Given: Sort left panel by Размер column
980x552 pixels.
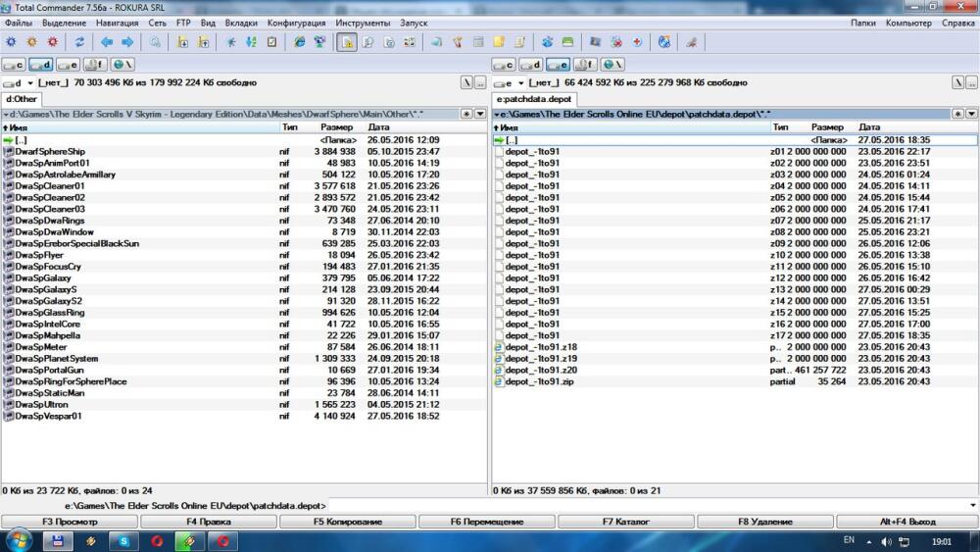Looking at the screenshot, I should (x=336, y=126).
